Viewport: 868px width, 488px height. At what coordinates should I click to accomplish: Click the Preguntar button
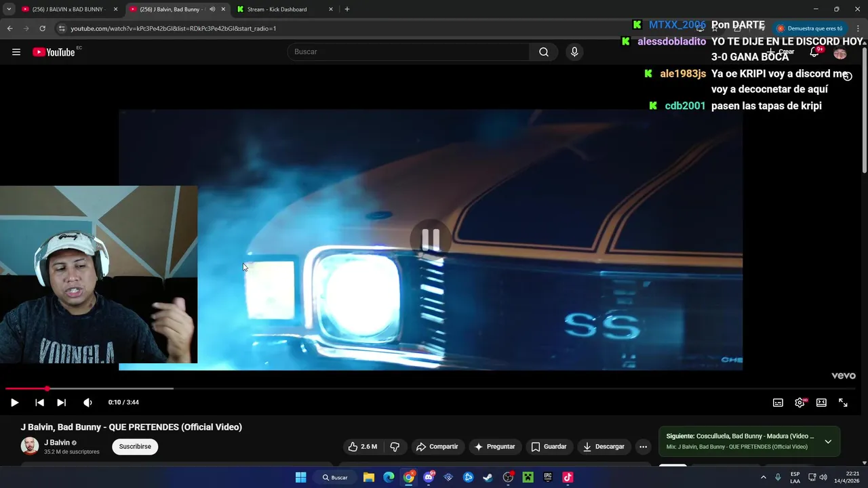(x=495, y=447)
